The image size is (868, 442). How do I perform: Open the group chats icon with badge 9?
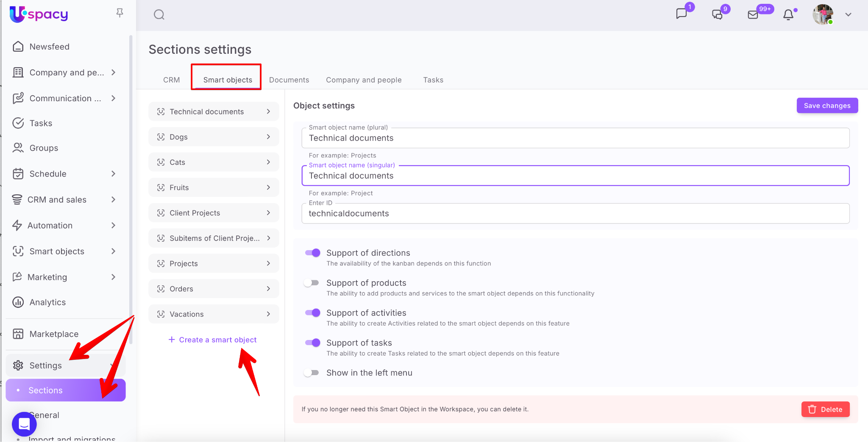click(x=717, y=15)
